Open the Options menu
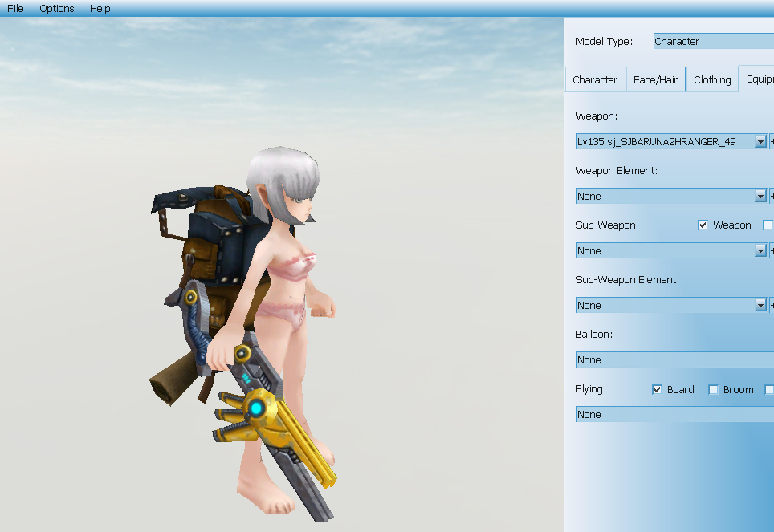The height and width of the screenshot is (532, 774). coord(56,9)
